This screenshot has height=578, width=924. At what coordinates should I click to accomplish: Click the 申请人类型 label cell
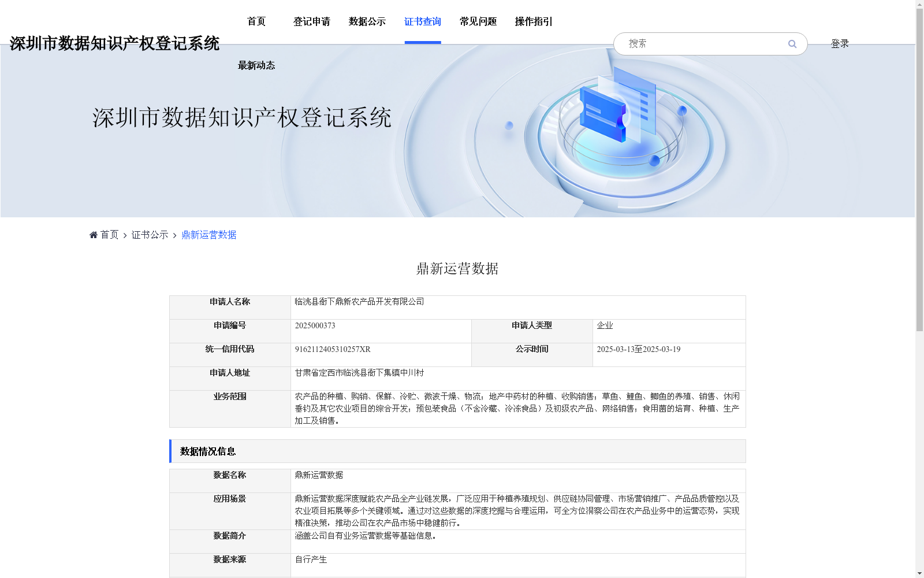point(532,331)
